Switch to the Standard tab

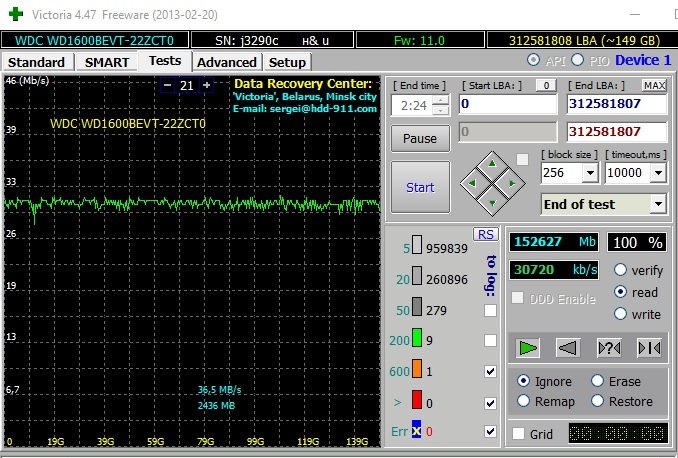click(37, 62)
